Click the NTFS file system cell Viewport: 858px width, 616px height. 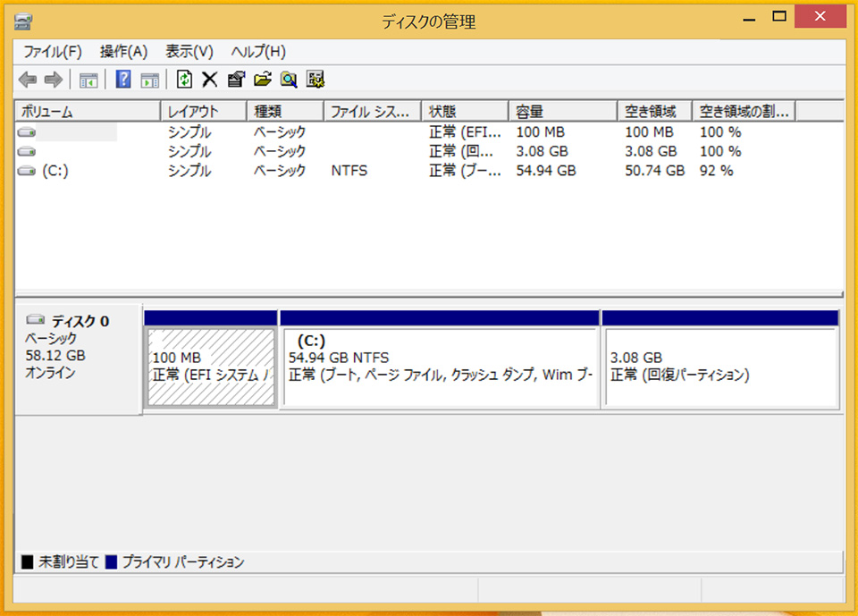click(x=349, y=171)
